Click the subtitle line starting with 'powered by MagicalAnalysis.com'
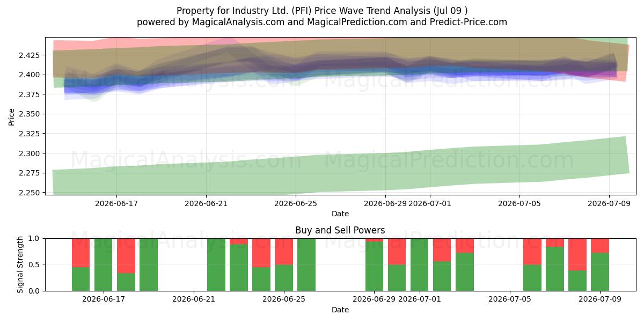 click(x=322, y=22)
